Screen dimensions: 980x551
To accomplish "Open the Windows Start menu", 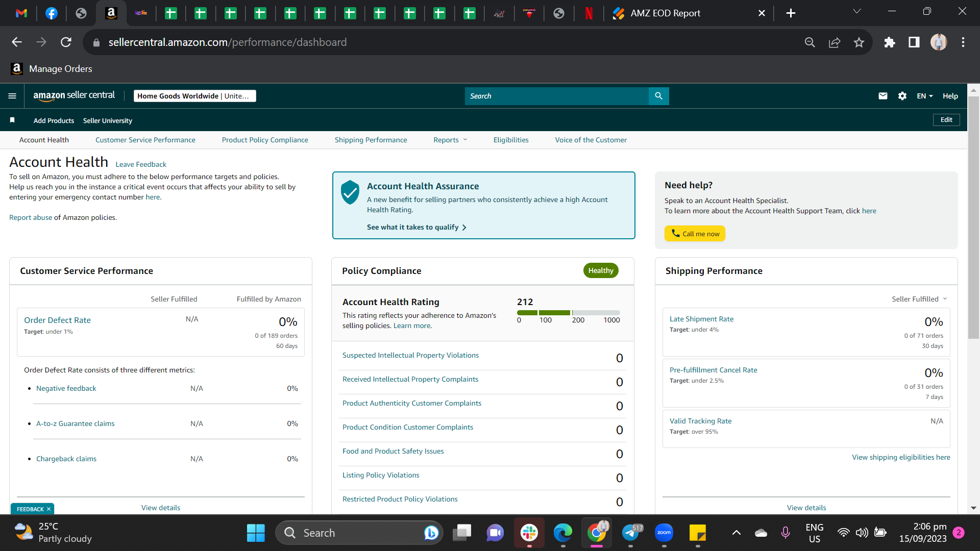I will click(256, 533).
